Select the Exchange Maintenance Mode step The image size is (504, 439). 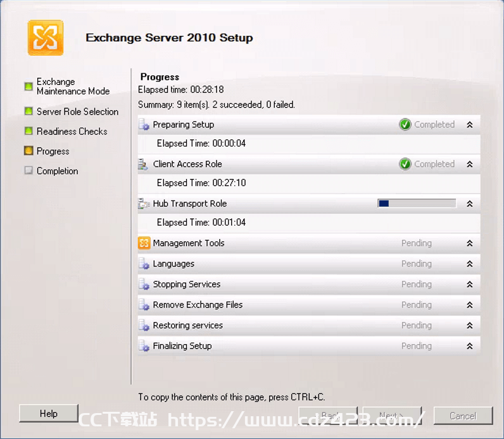pos(73,87)
